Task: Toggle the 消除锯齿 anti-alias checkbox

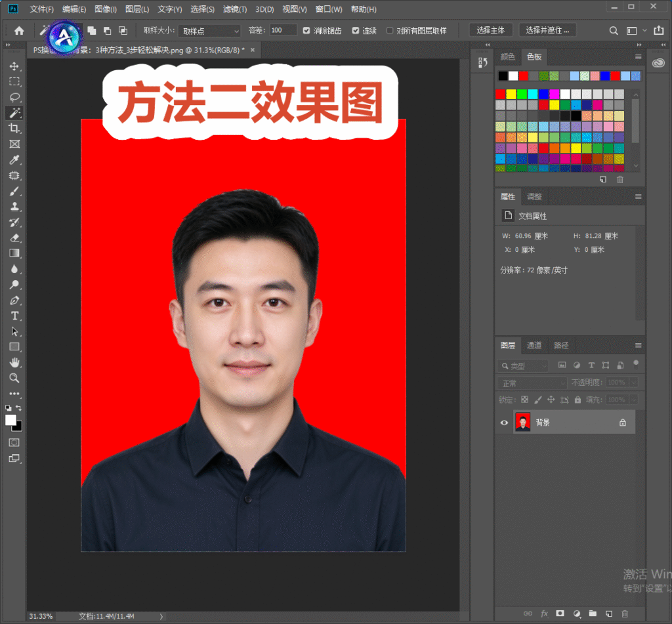Action: [x=306, y=30]
